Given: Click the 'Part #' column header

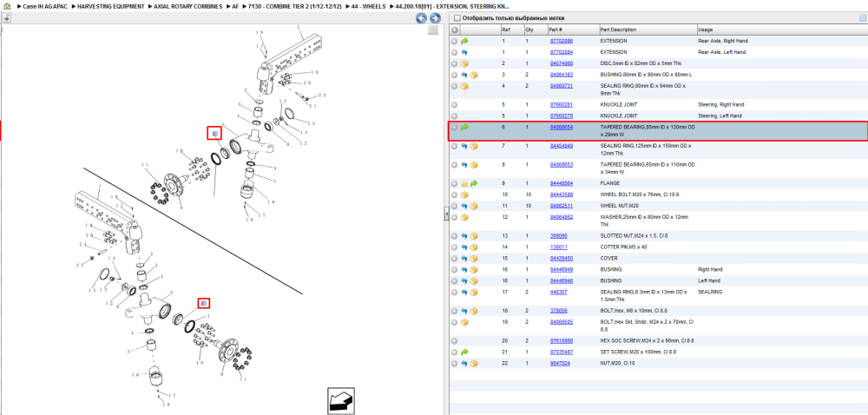Looking at the screenshot, I should coord(572,30).
